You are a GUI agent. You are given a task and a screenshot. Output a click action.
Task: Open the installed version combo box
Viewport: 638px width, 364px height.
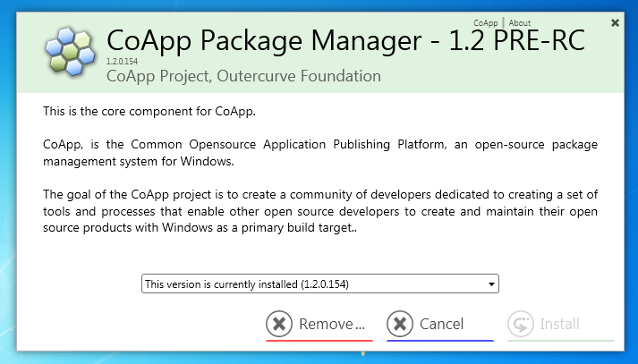pos(320,284)
